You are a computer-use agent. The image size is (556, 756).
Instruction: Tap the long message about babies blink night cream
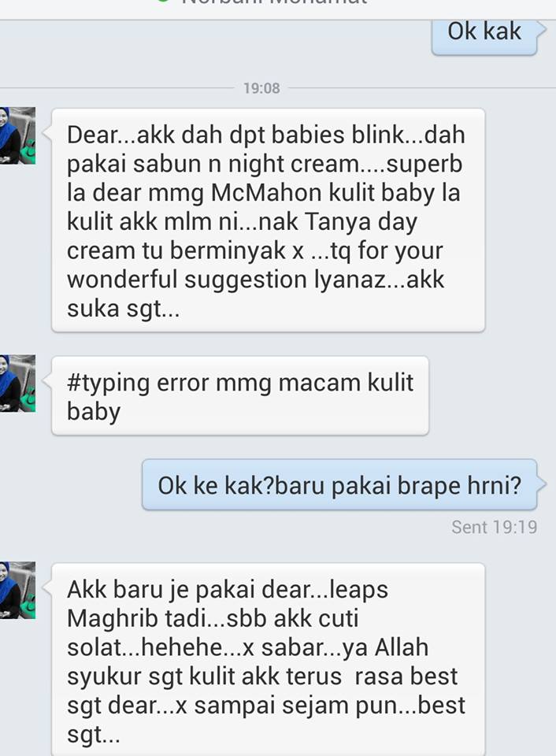268,220
